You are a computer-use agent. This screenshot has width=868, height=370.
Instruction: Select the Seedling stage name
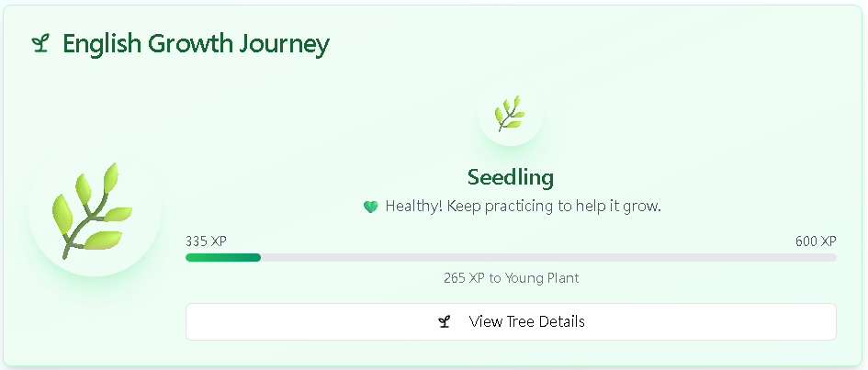(x=511, y=176)
